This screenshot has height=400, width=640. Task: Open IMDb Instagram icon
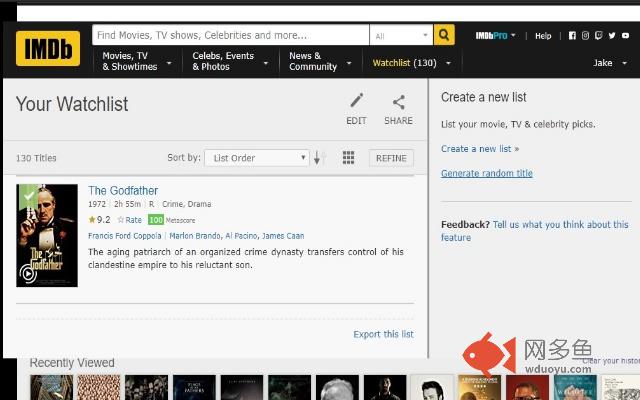click(x=585, y=36)
